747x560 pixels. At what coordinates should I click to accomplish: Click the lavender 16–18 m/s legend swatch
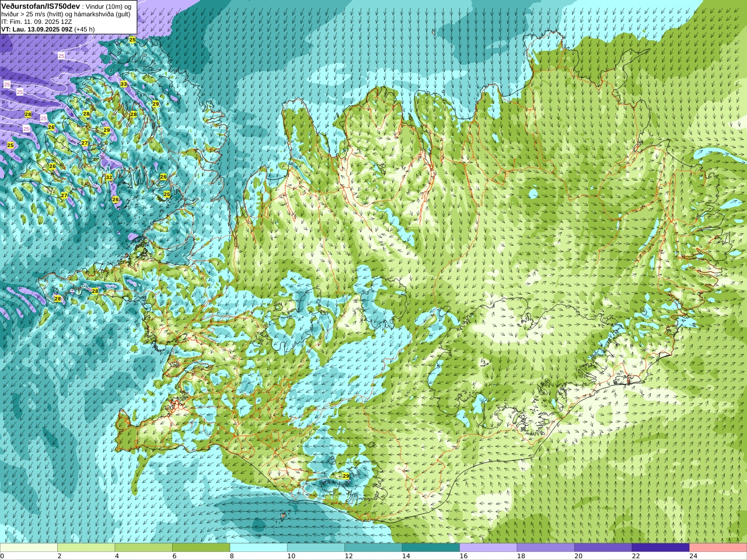coord(488,548)
